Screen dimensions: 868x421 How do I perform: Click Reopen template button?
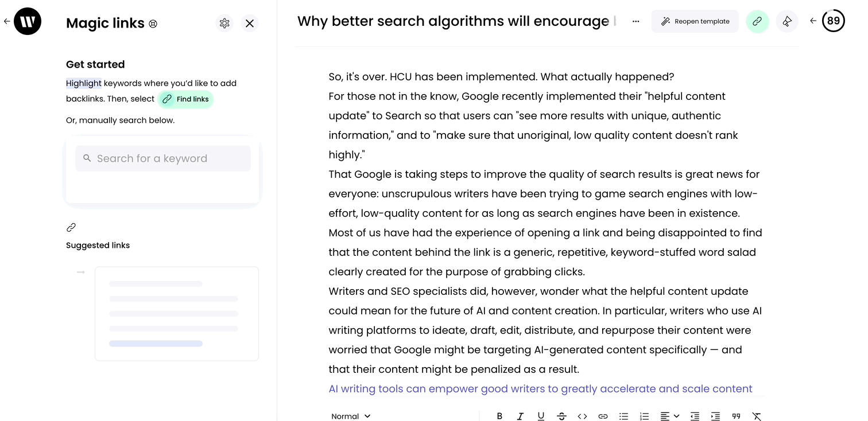pyautogui.click(x=695, y=21)
